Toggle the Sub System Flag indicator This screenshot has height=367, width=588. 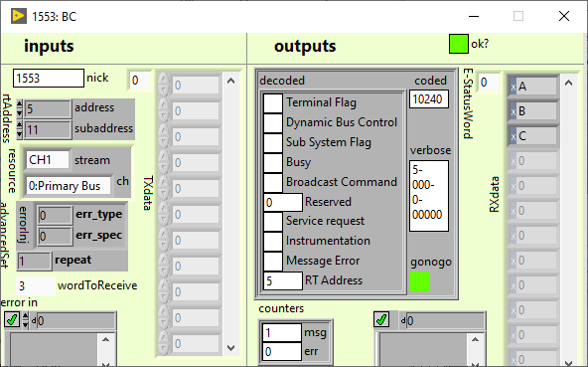tap(273, 143)
